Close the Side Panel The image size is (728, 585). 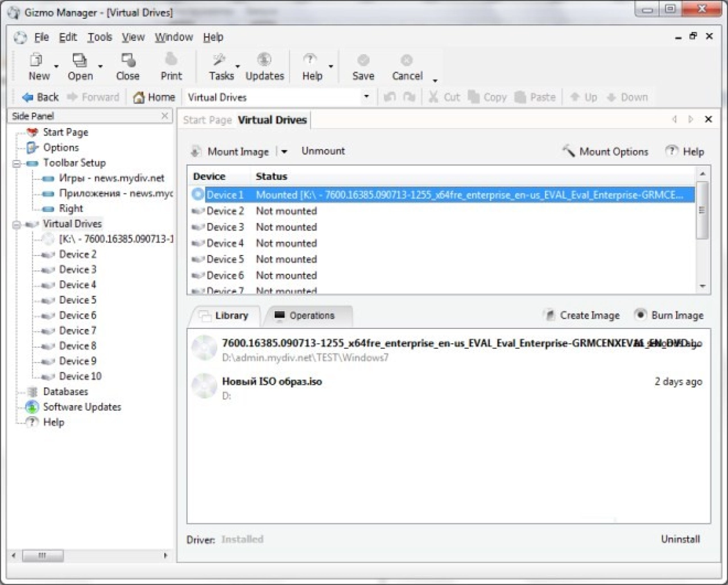pos(165,116)
